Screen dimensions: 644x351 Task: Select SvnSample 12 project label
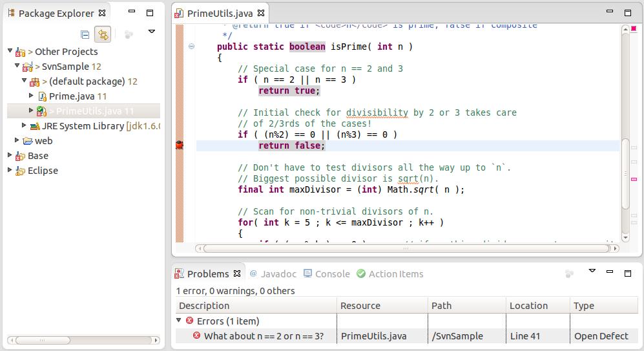[x=72, y=67]
